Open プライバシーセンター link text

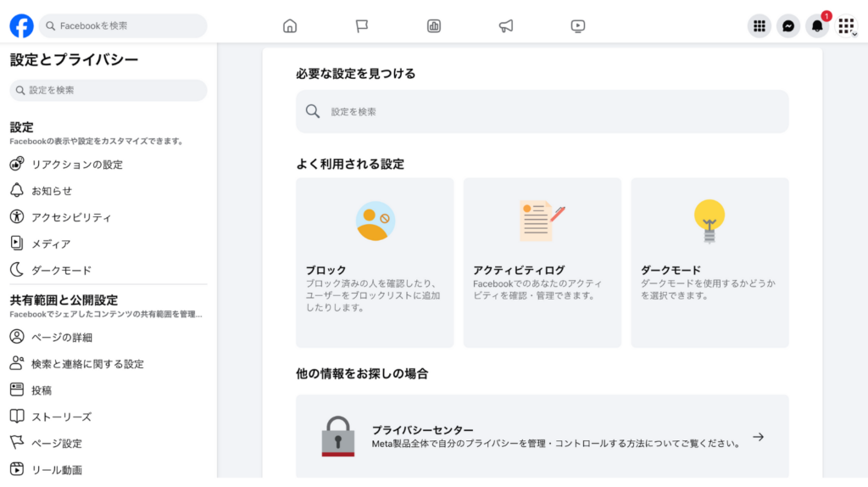(422, 430)
